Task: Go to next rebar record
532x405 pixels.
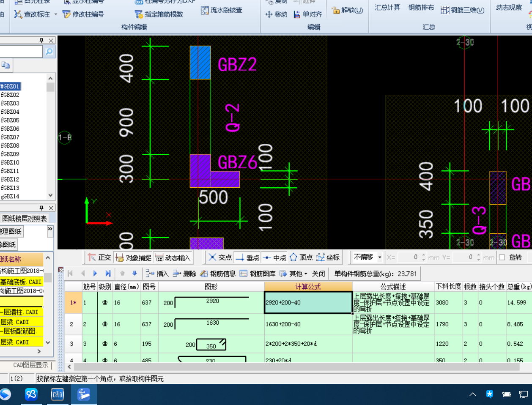Action: (95, 274)
